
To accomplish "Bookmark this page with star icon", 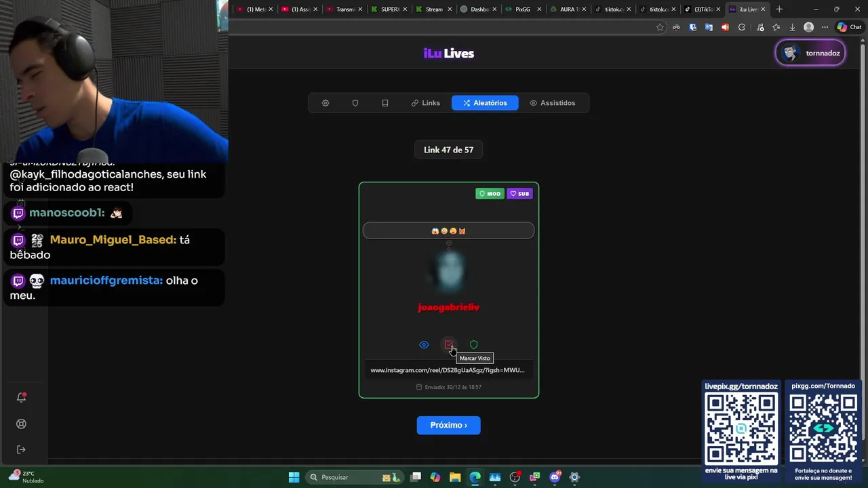I will click(x=660, y=27).
